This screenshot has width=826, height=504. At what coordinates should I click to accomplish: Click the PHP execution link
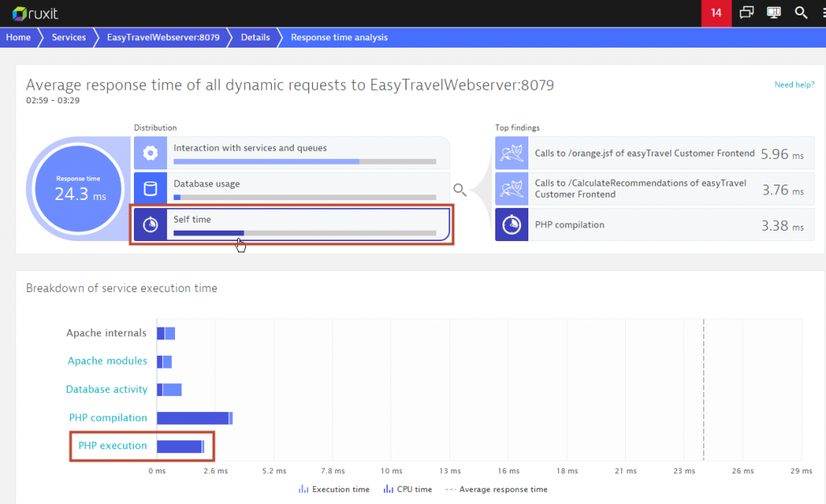coord(113,446)
